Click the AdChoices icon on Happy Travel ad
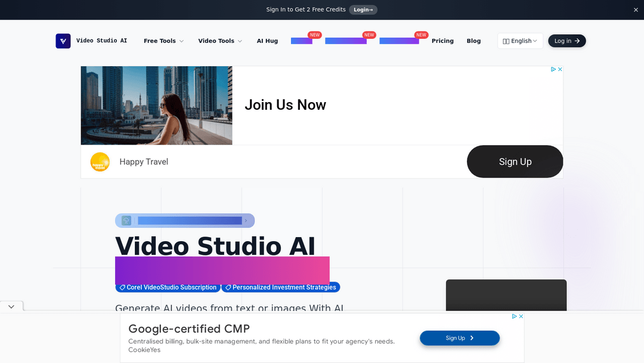Screen dimensions: 644x363 tap(553, 69)
